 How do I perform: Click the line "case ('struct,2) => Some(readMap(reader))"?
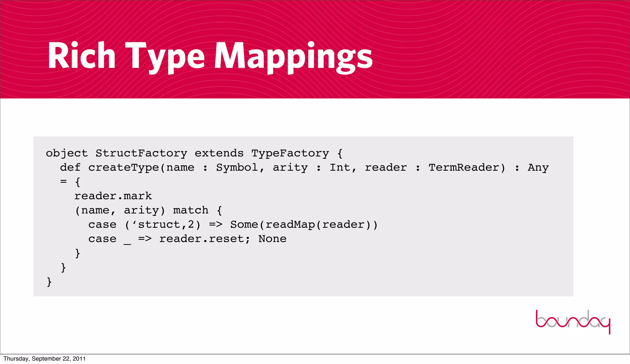[233, 225]
